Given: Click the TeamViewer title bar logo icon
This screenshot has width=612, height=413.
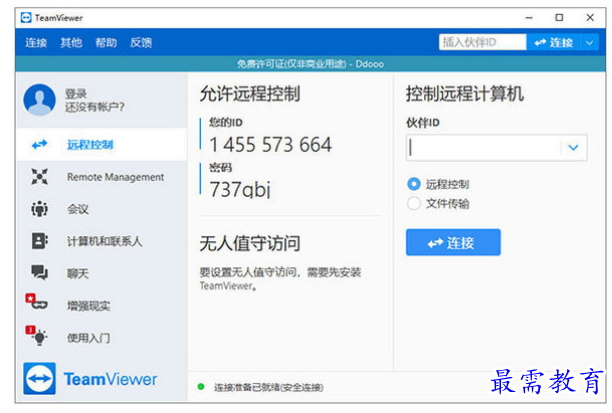Looking at the screenshot, I should click(x=26, y=18).
